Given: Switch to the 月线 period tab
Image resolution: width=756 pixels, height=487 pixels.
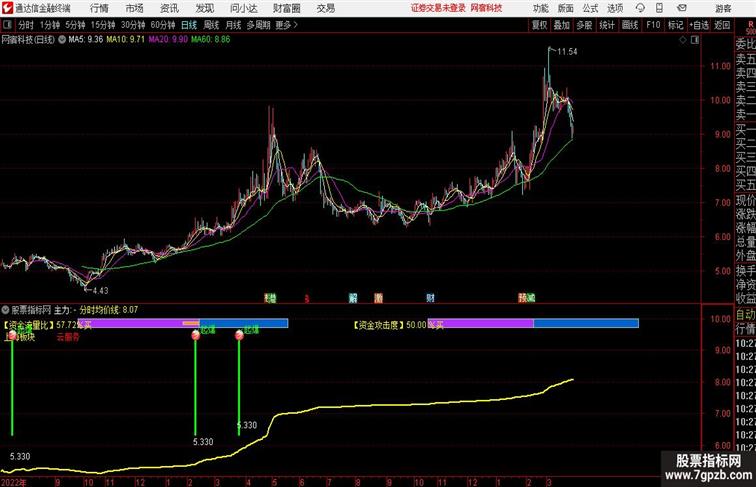Looking at the screenshot, I should click(x=233, y=25).
